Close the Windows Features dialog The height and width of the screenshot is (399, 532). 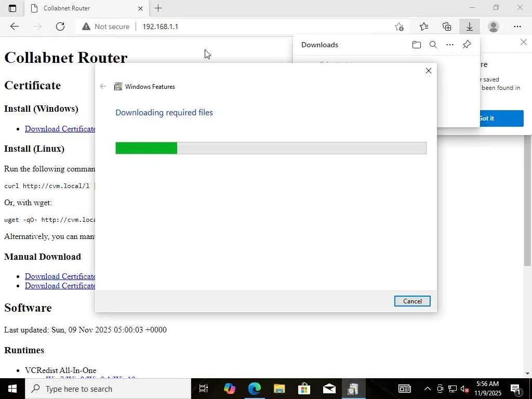tap(429, 71)
